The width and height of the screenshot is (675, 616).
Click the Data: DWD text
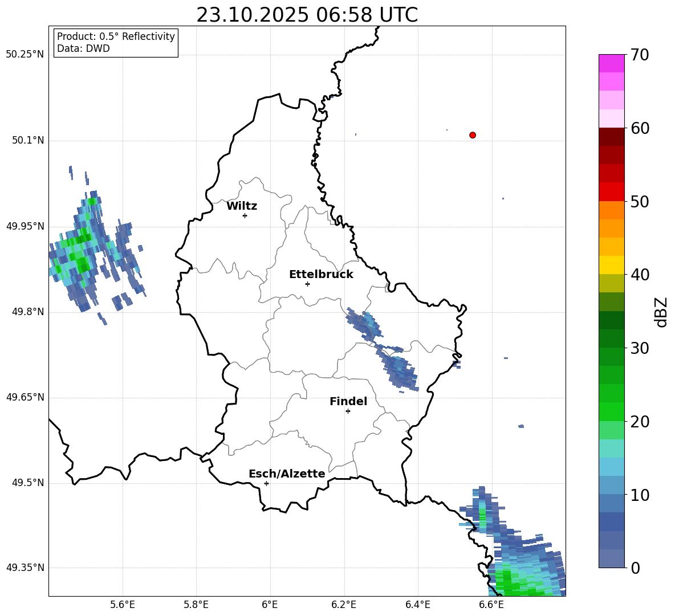(83, 48)
